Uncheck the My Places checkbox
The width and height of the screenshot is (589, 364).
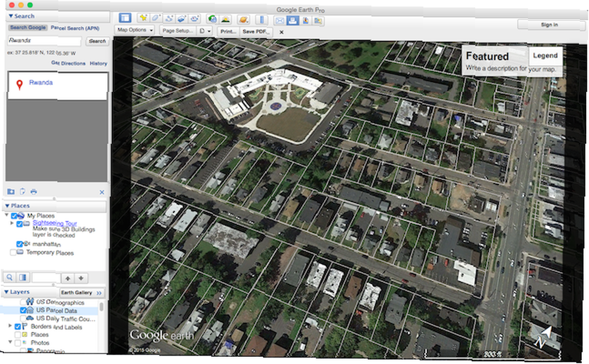coord(14,216)
